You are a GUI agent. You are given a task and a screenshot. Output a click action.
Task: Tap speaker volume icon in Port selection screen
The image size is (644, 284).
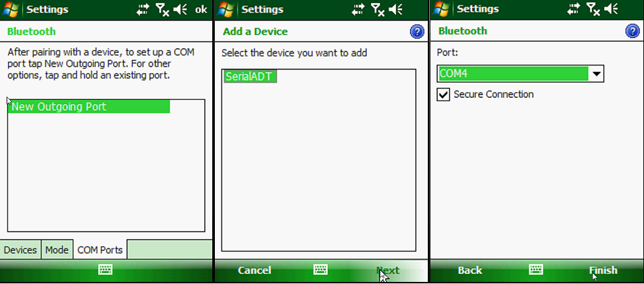coord(612,9)
